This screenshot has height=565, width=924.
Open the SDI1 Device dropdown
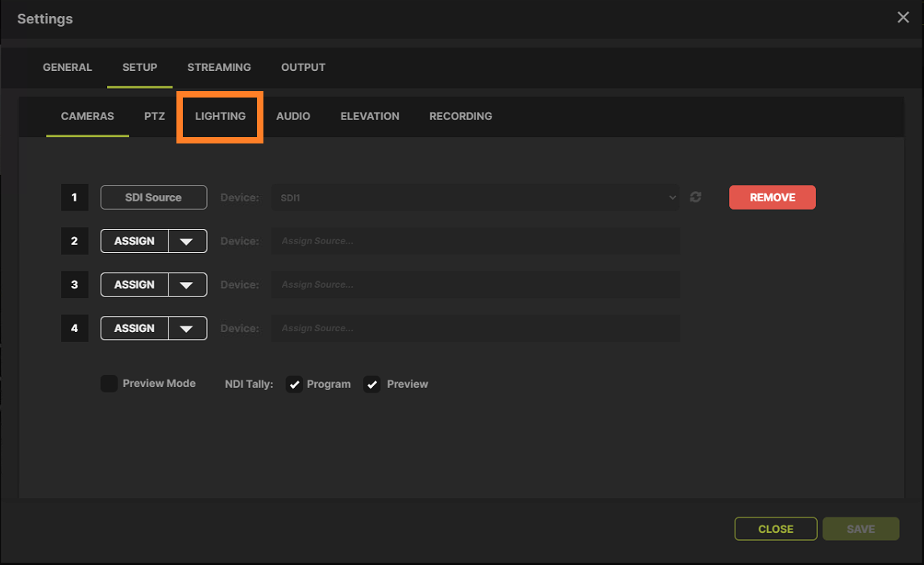tap(475, 197)
